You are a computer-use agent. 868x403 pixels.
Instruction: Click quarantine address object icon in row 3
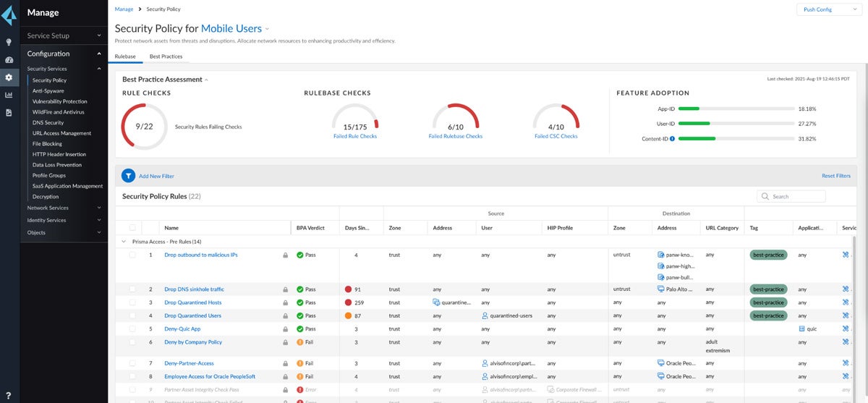click(436, 302)
